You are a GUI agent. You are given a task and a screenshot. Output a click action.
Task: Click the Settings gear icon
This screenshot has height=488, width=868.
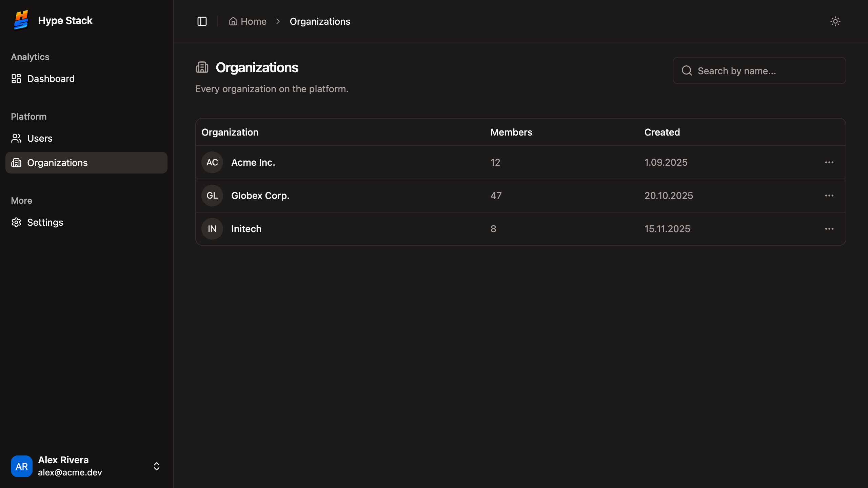tap(16, 222)
